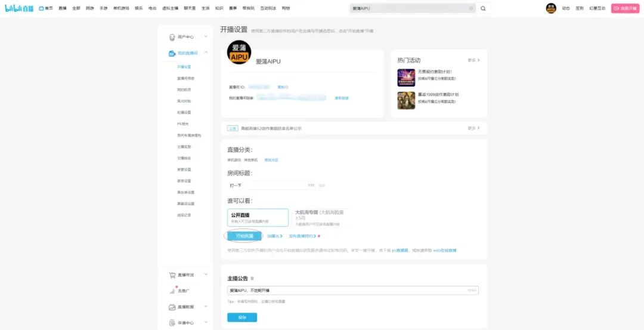
Task: Open 赛事 category
Action: point(233,8)
